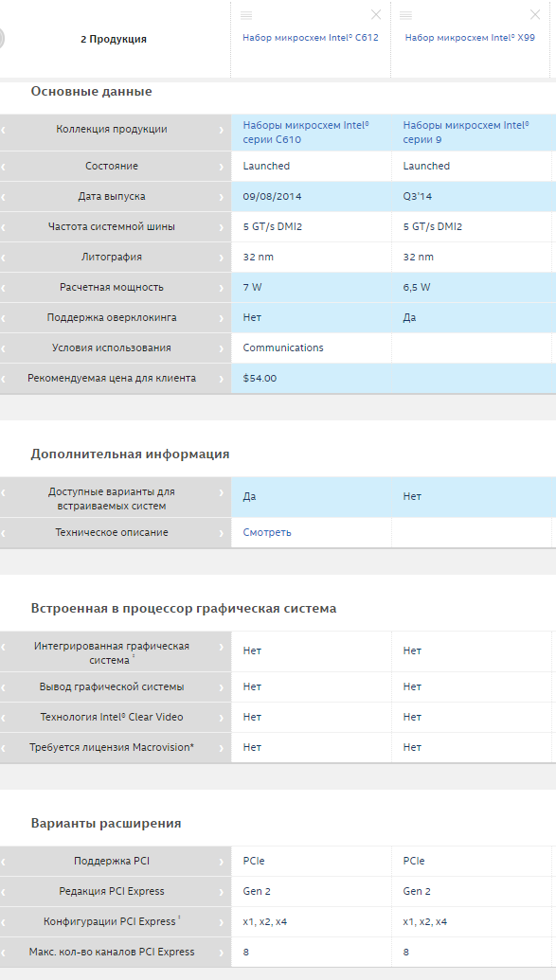Click right chevron on Редакция PCI Express row
The height and width of the screenshot is (980, 556).
(x=222, y=891)
